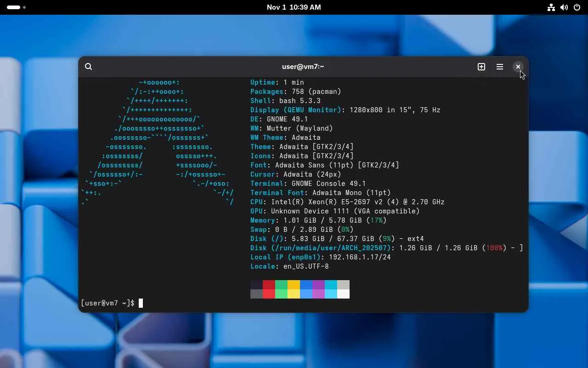
Task: Click the Local IP 192.168.1.17/24 line
Action: 321,257
